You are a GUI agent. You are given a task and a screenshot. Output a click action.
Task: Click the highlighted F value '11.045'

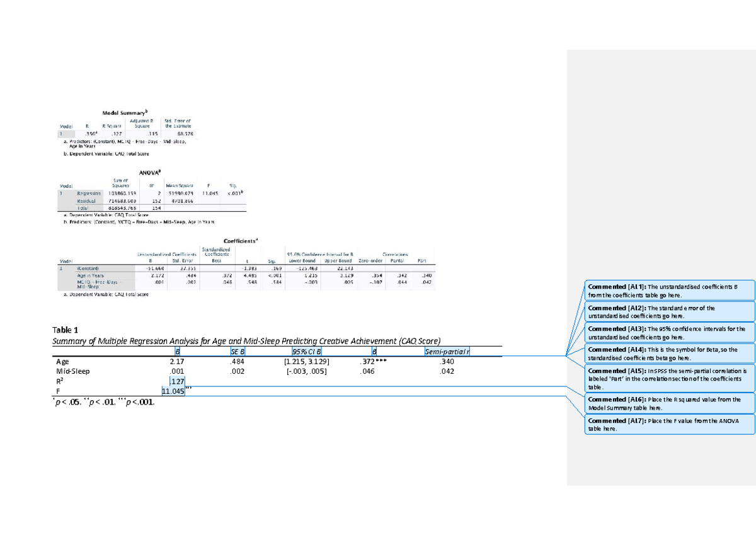coord(173,391)
